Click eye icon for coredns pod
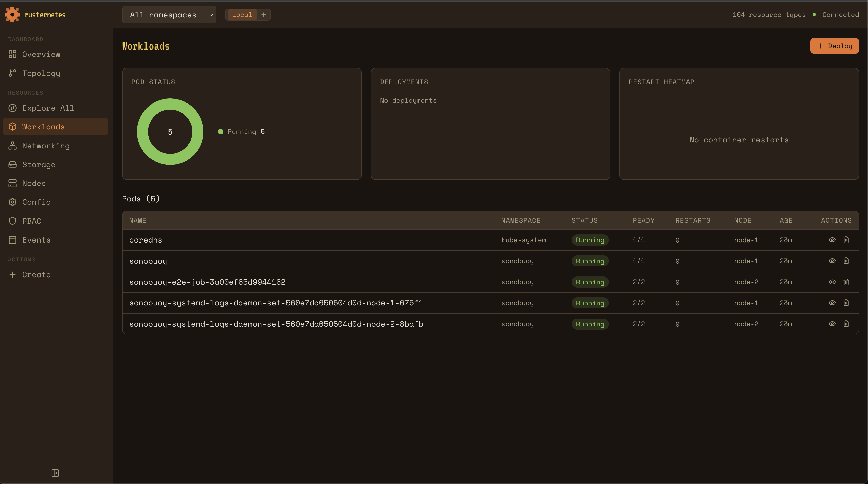Screen dimensions: 868x484 [832, 240]
